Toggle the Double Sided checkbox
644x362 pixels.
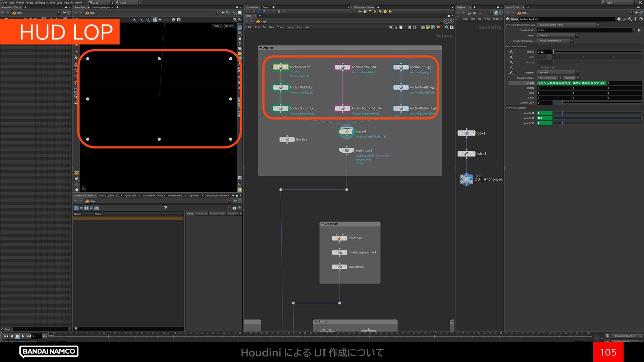click(x=539, y=67)
